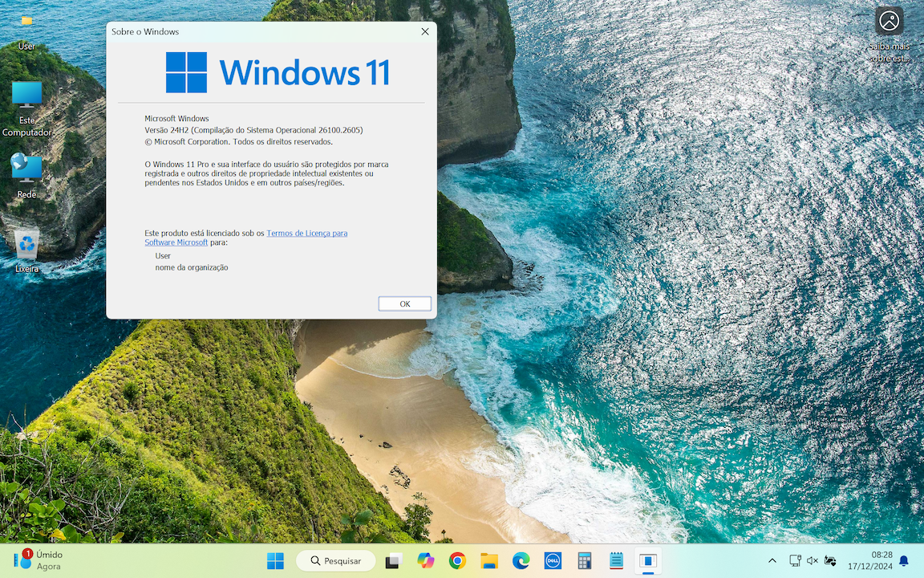Open the clock and date 17/12/2024
Screen dimensions: 924x578
pos(869,561)
